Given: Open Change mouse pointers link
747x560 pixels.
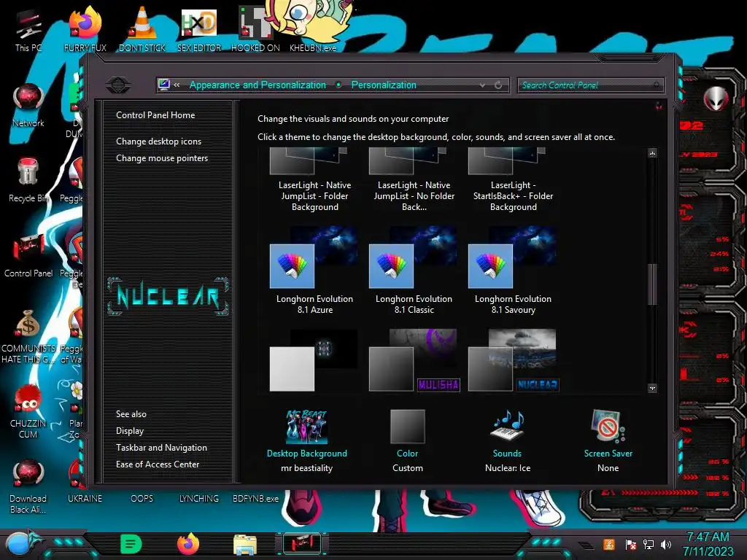Looking at the screenshot, I should pyautogui.click(x=162, y=158).
